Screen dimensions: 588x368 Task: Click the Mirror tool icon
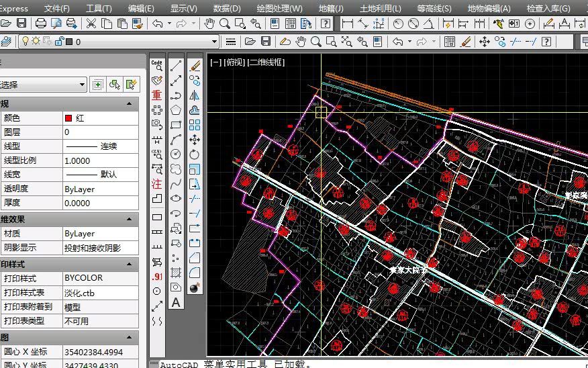point(195,95)
